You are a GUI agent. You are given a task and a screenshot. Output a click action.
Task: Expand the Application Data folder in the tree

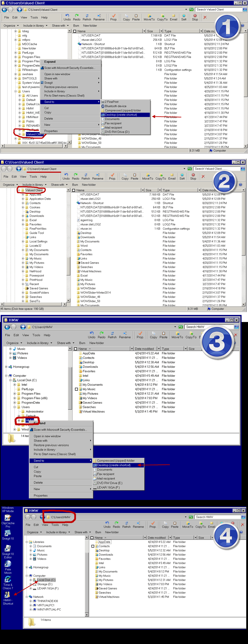23,199
